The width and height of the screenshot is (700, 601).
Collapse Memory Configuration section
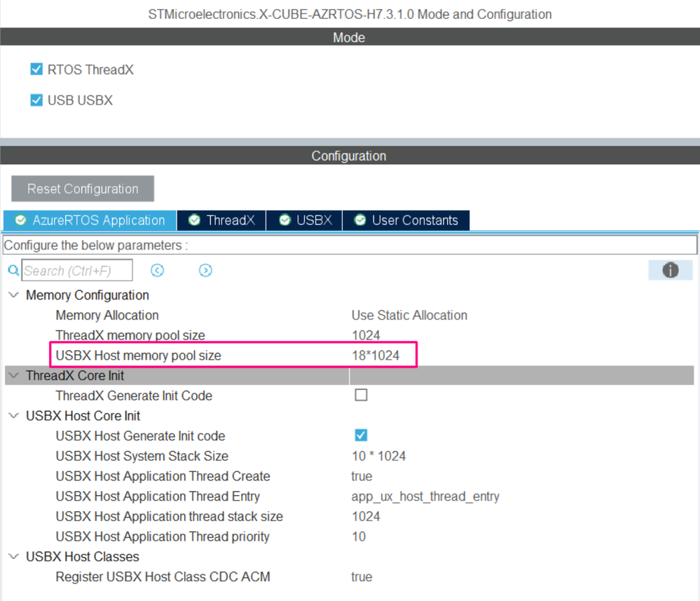14,295
